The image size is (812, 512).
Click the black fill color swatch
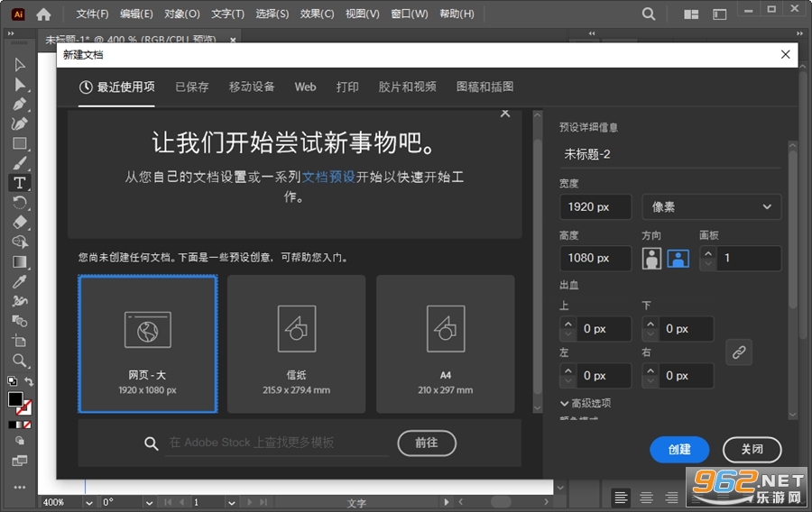[x=15, y=399]
